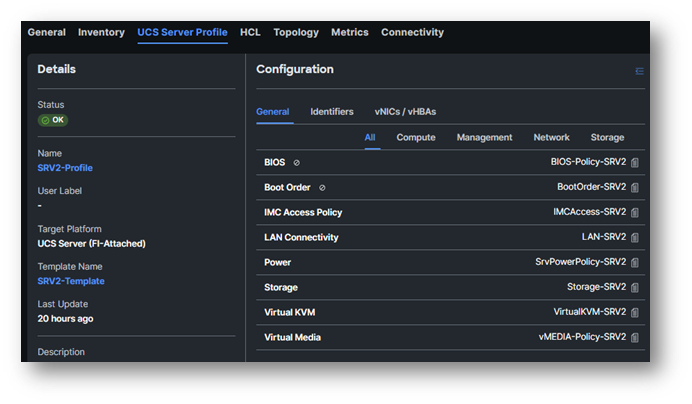
Task: Select the BIOS row label
Action: tap(275, 162)
